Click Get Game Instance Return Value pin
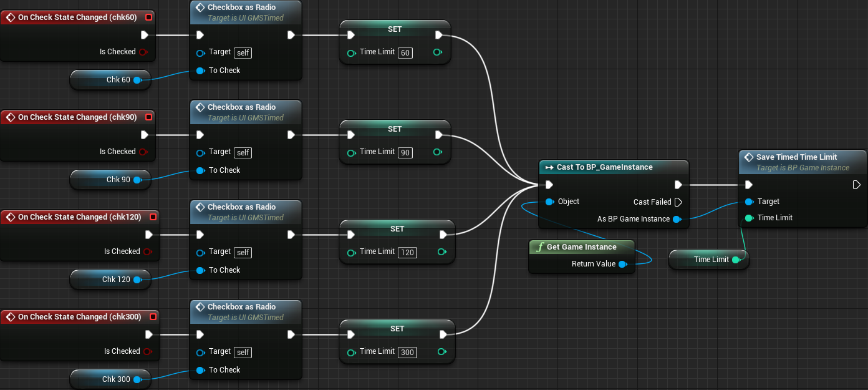 coord(622,264)
